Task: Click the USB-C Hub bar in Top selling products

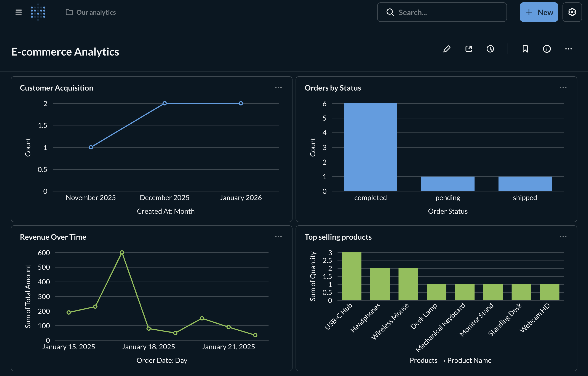Action: 352,276
